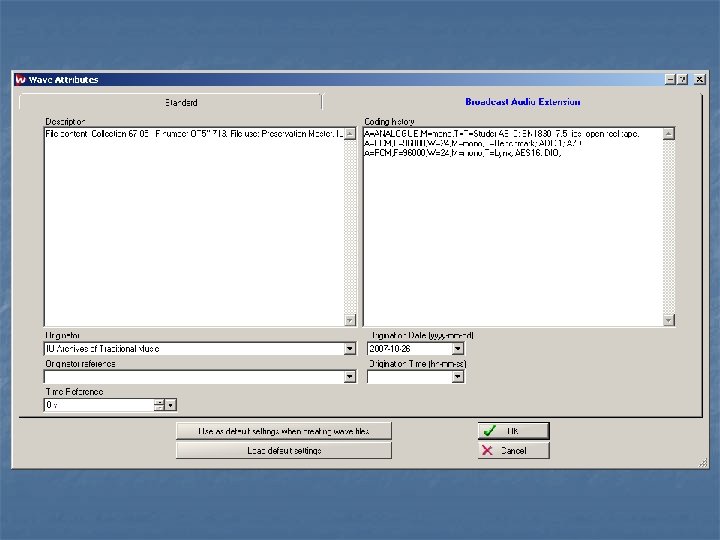This screenshot has height=540, width=720.
Task: Click the empty Originator reference field
Action: coord(194,377)
